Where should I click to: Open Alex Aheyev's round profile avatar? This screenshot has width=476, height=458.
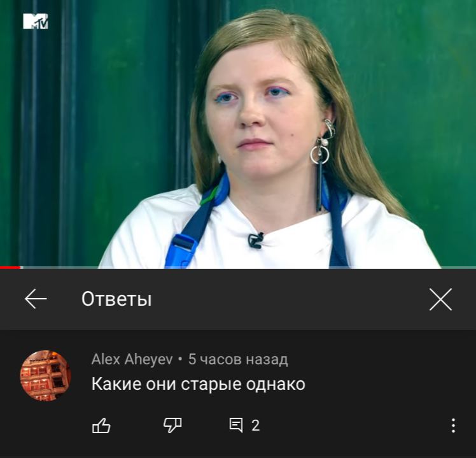(46, 376)
